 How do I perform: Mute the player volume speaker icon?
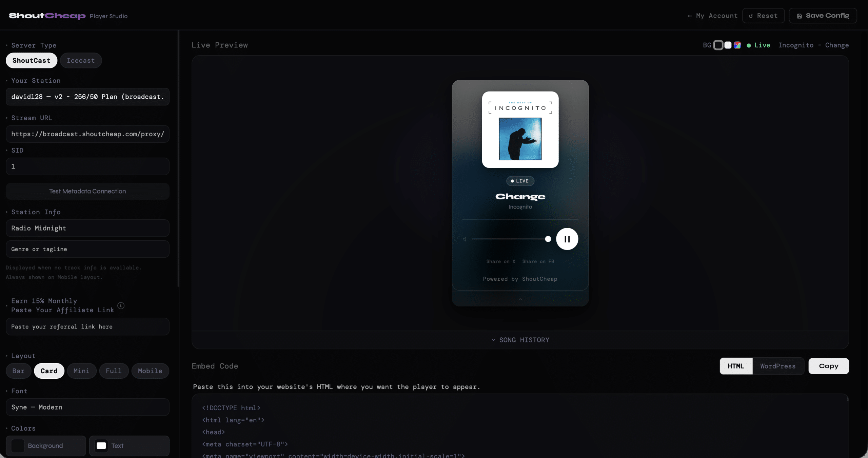465,239
